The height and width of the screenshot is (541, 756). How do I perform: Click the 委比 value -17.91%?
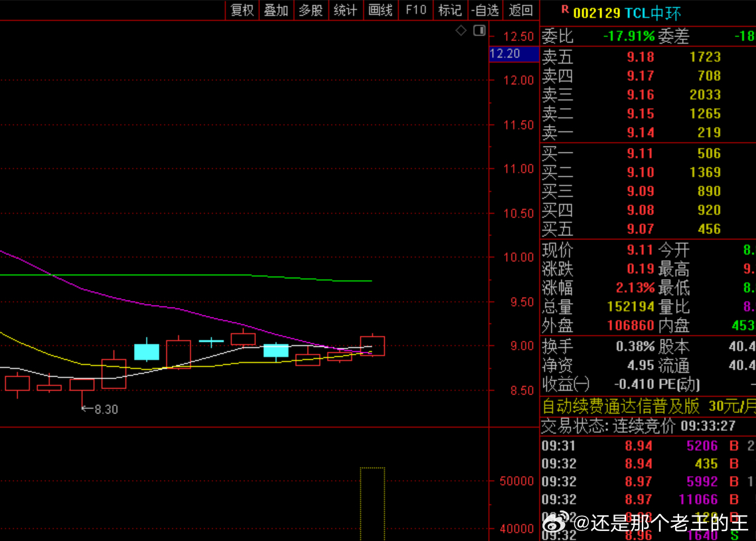coord(629,36)
